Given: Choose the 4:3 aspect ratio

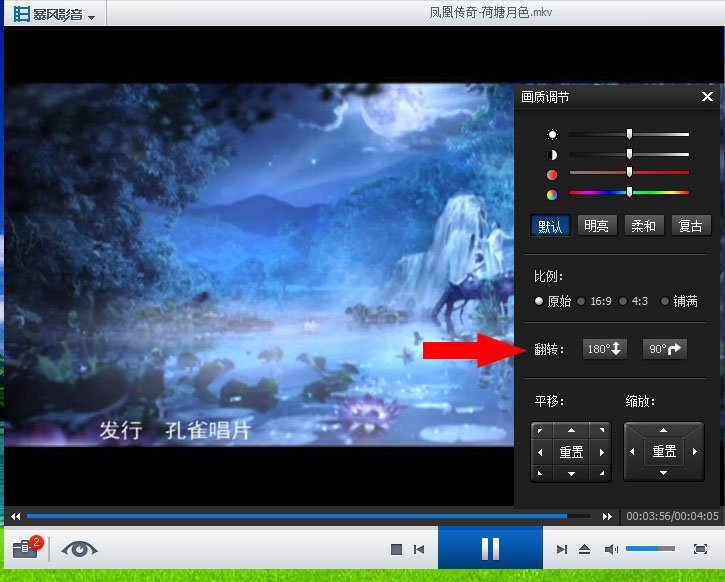Looking at the screenshot, I should pyautogui.click(x=633, y=301).
